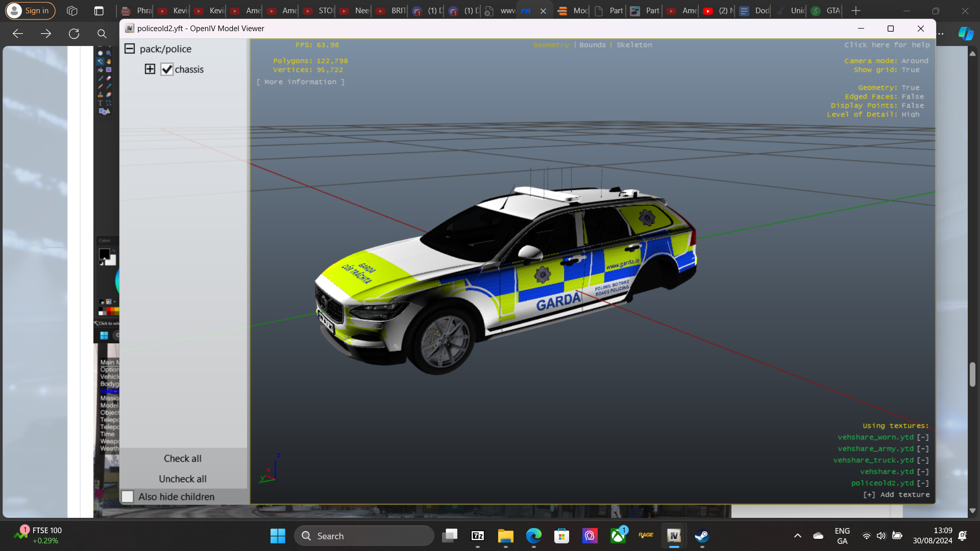Click here for help link
Viewport: 980px width, 551px height.
(887, 45)
